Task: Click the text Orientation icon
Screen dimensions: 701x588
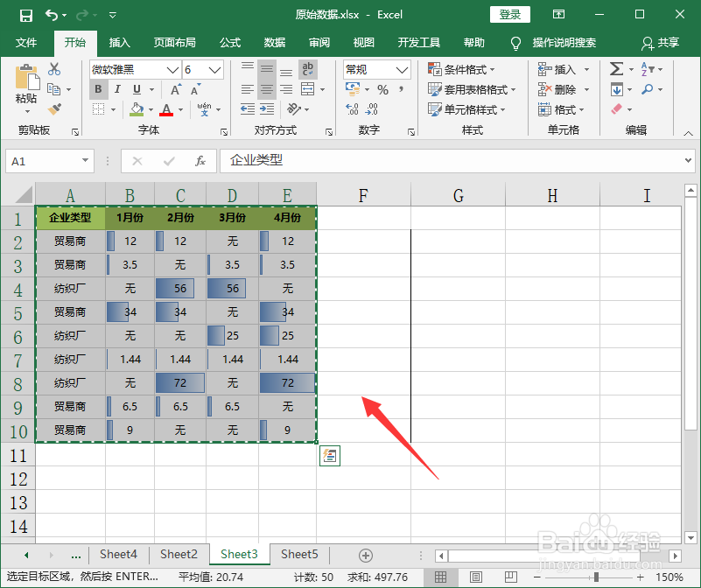Action: tap(294, 109)
